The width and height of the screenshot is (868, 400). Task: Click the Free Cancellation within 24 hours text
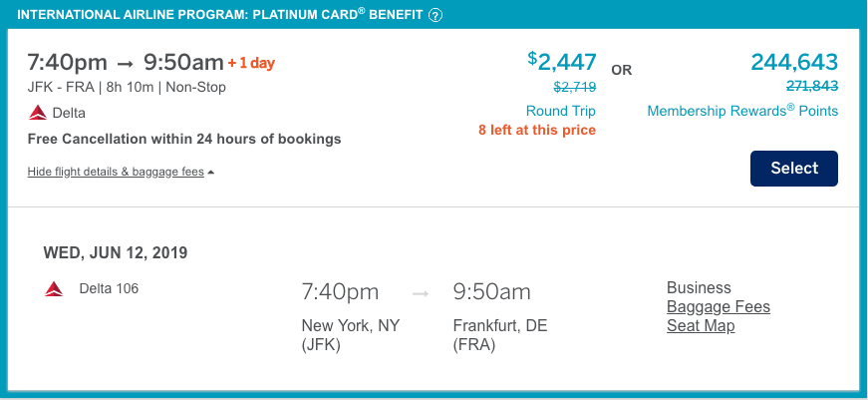click(184, 139)
